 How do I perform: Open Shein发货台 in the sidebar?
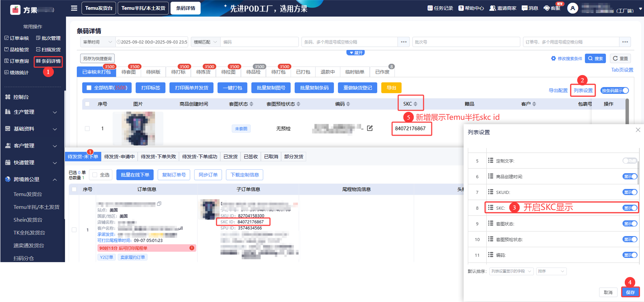pyautogui.click(x=28, y=220)
